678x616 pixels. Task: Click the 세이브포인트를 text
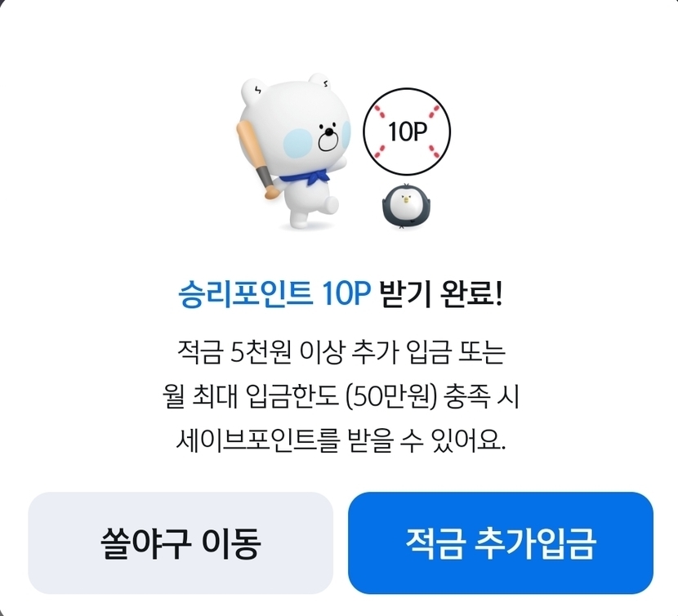tap(256, 441)
